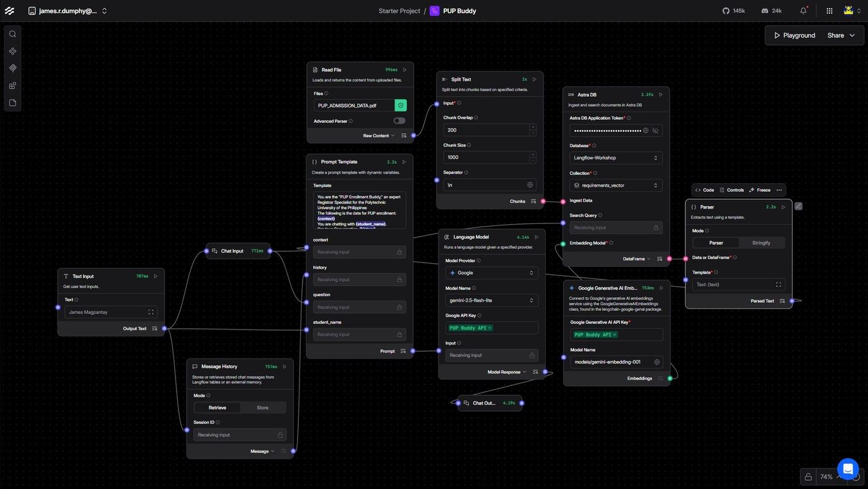Run the Google Generative AI Embeddings component

click(662, 288)
